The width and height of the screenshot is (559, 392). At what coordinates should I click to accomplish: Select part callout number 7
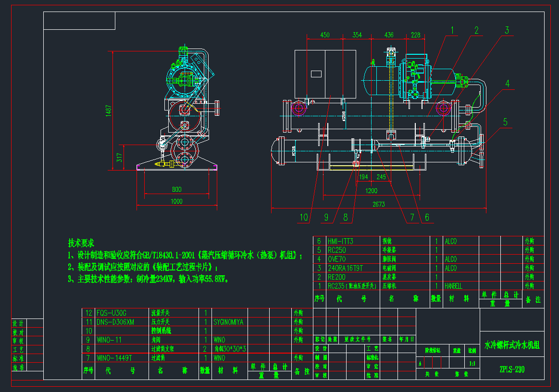[411, 218]
